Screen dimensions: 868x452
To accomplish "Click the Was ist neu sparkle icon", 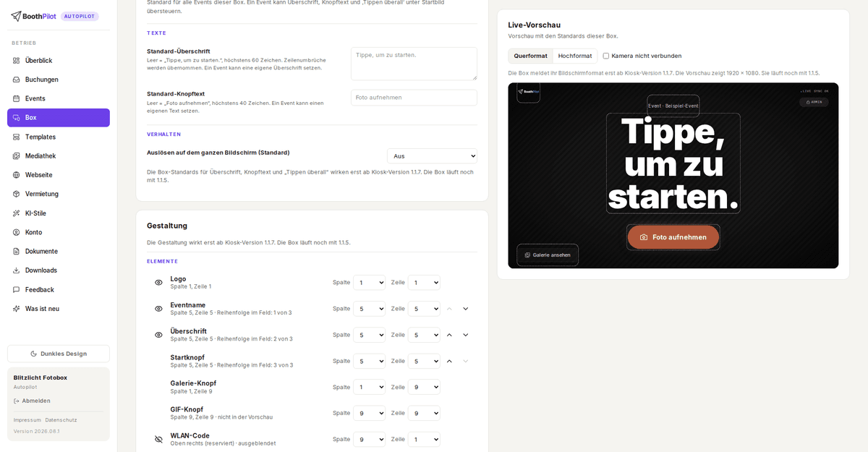I will tap(17, 309).
